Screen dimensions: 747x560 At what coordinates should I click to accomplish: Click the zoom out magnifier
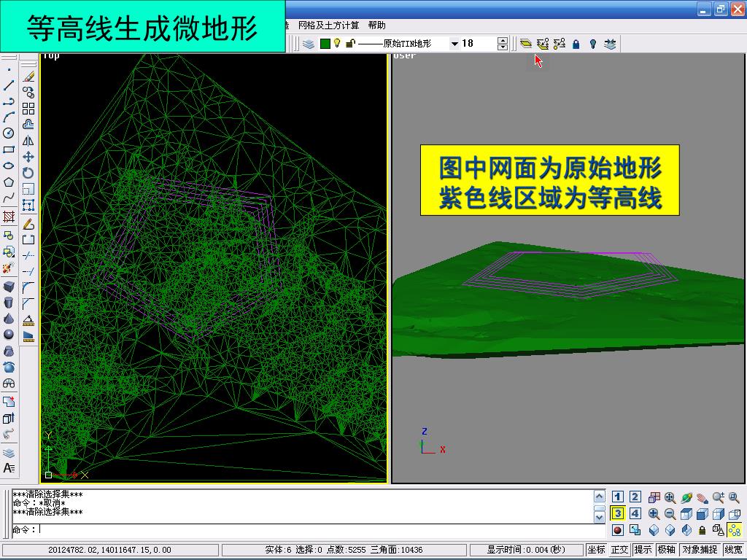click(670, 514)
